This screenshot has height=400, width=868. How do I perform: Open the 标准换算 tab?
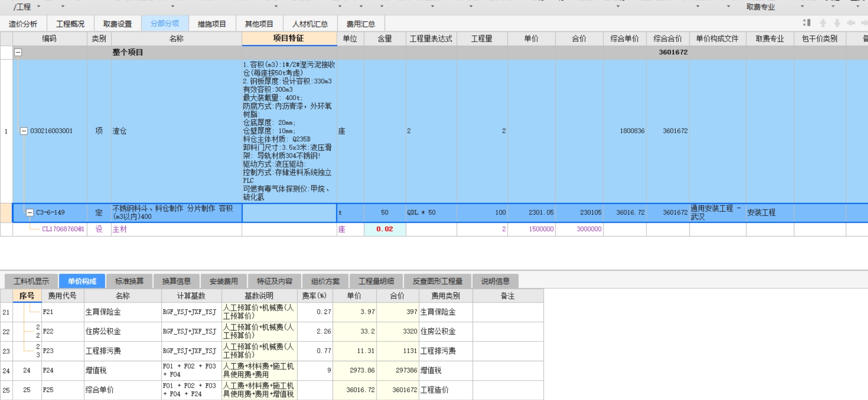pyautogui.click(x=129, y=281)
